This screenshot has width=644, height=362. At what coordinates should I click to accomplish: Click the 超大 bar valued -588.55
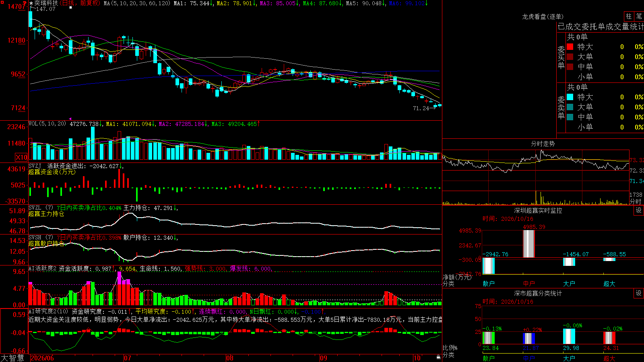(x=609, y=259)
